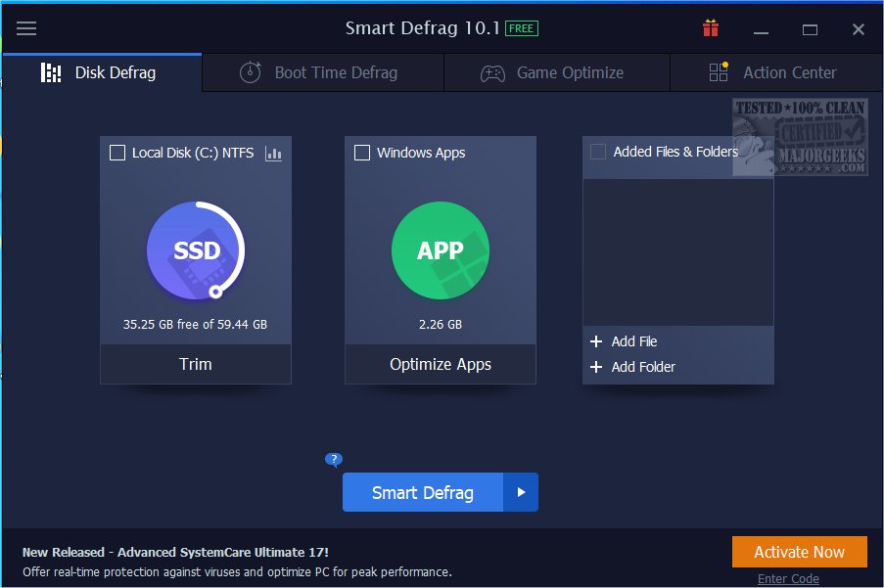Click the purple SSD disk icon
This screenshot has height=588, width=884.
click(x=196, y=250)
